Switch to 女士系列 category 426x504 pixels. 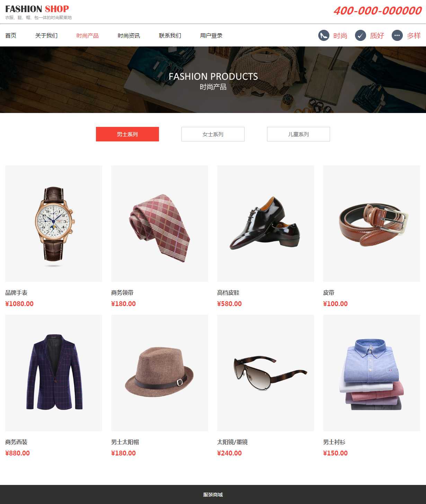click(213, 134)
